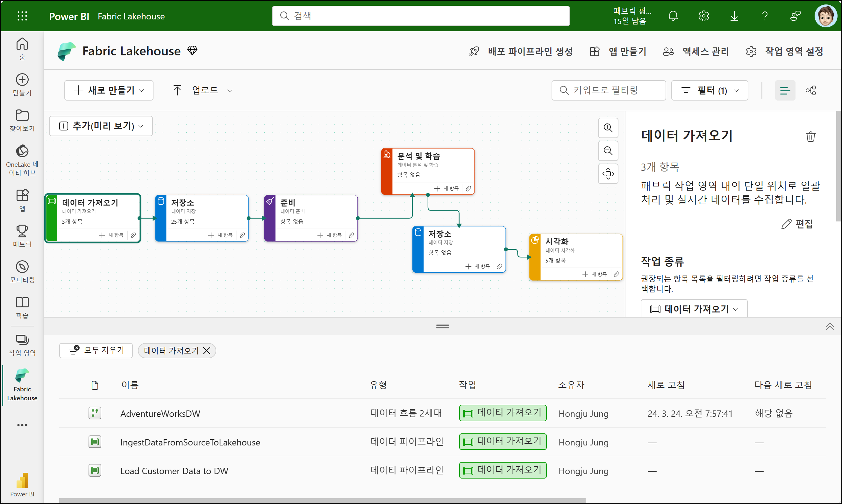Expand the 추가(미리 보기) dropdown
842x504 pixels.
(101, 126)
